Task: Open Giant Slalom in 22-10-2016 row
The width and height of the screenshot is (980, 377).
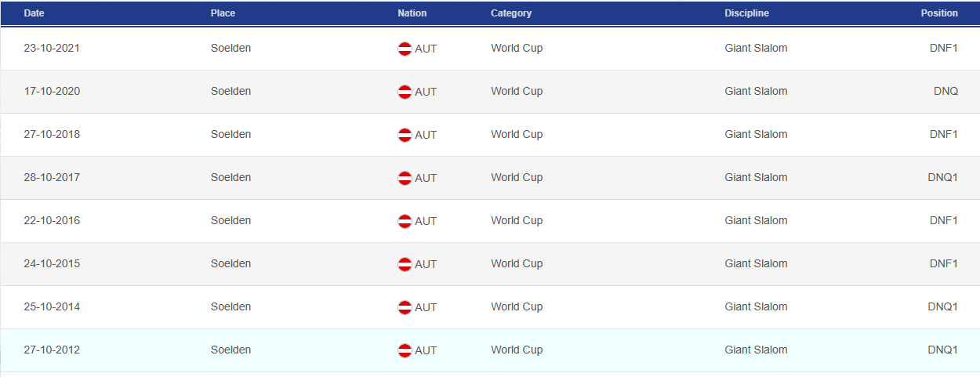Action: 756,220
